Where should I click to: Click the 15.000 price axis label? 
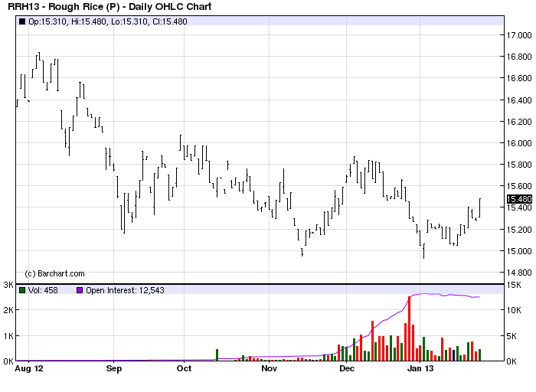point(519,251)
